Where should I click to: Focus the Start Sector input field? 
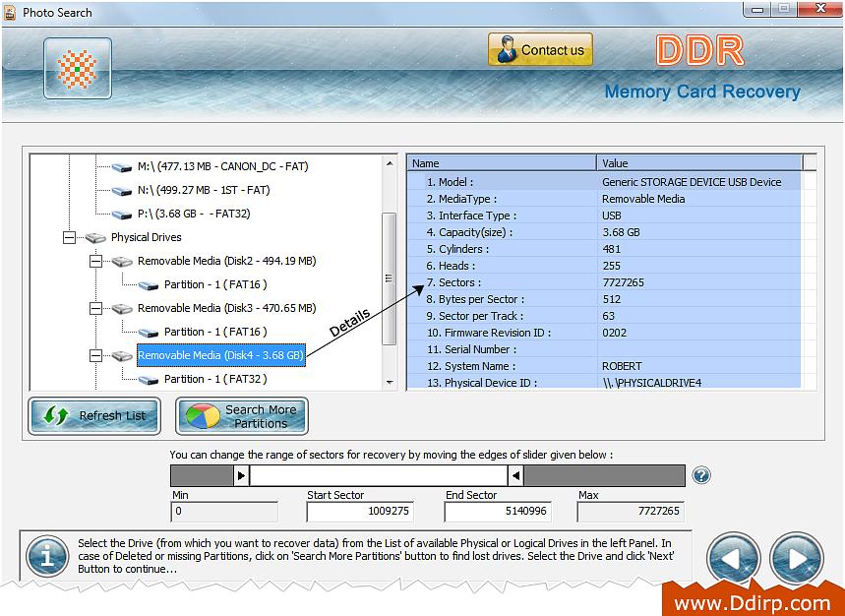[x=360, y=512]
